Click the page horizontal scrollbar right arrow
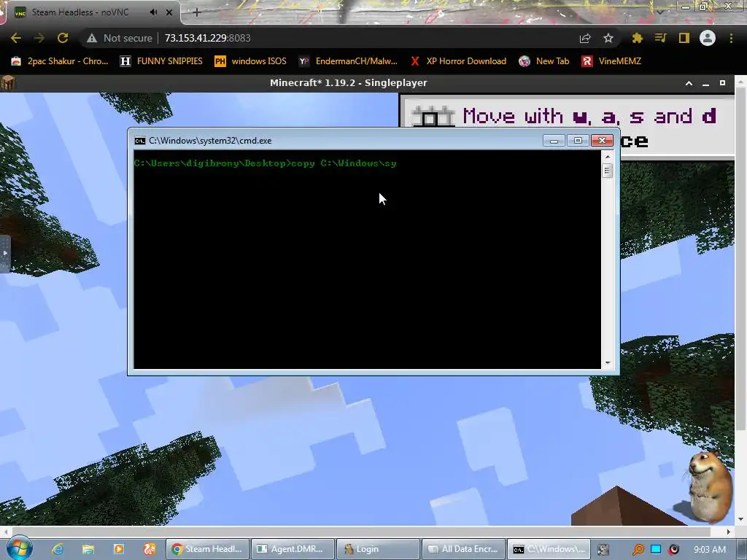Screen dimensions: 747x560 [729, 532]
